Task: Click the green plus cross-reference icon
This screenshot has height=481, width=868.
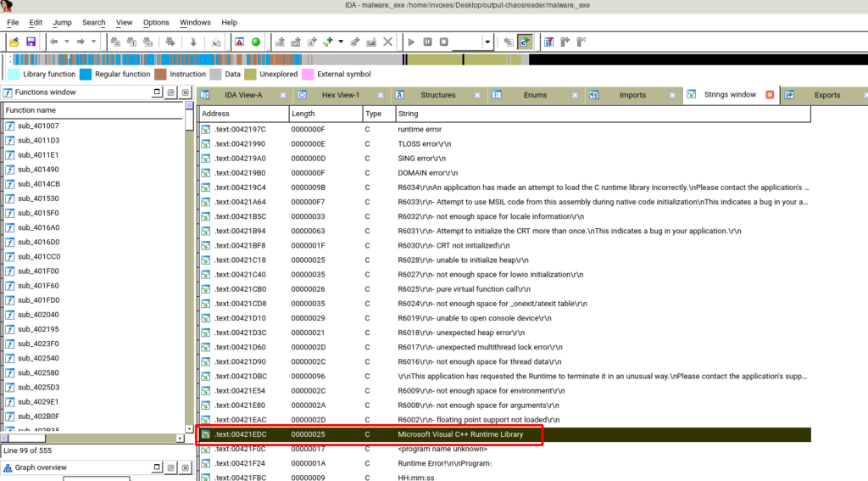Action: [328, 42]
